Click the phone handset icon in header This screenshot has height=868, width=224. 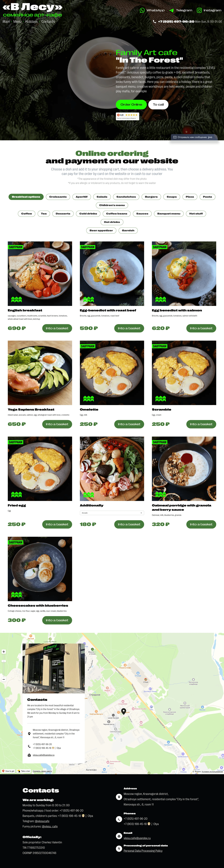coord(154,22)
